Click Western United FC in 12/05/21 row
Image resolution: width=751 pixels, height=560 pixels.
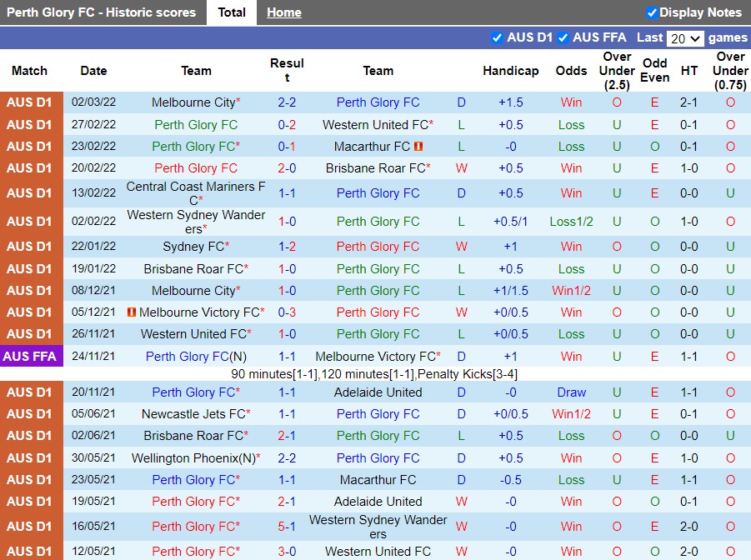tap(378, 552)
